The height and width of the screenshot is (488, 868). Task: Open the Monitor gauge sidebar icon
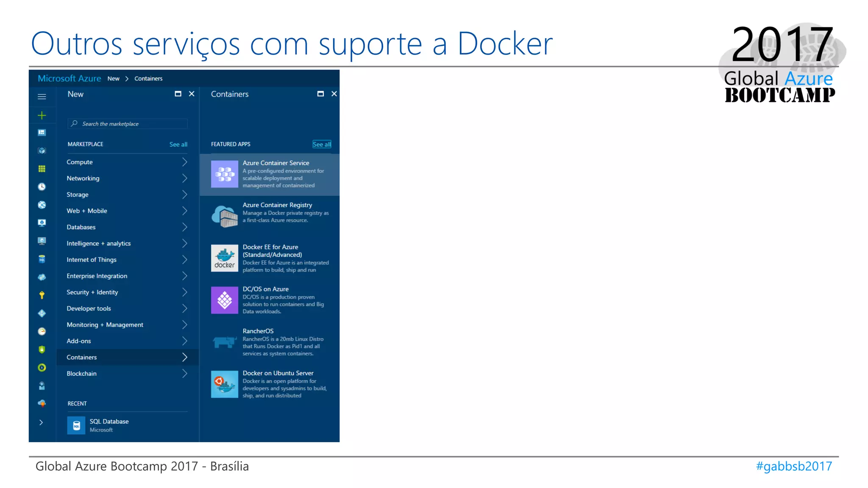click(x=42, y=331)
